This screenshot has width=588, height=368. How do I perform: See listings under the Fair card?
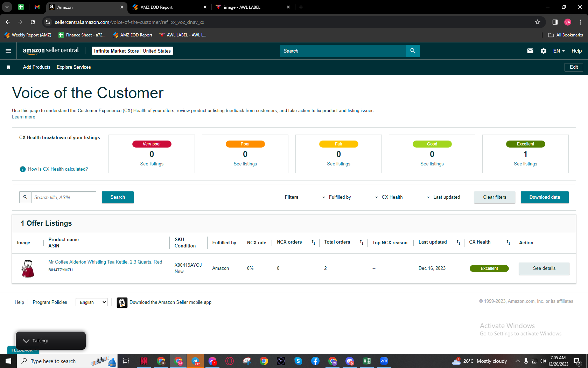(338, 164)
